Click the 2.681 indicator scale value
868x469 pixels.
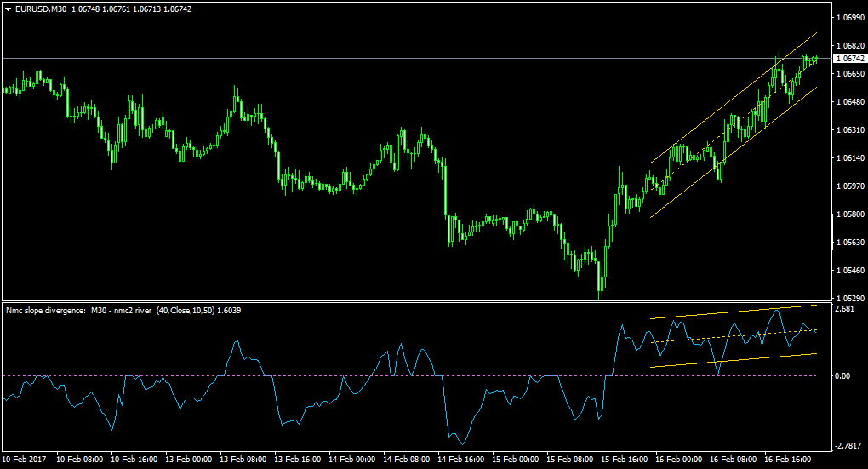coord(845,309)
